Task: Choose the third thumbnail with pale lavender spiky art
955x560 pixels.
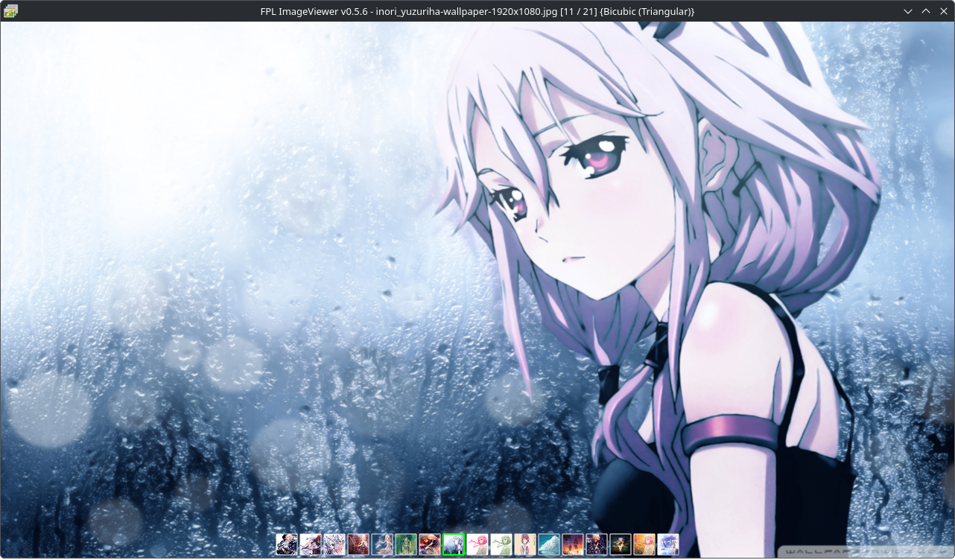Action: [x=334, y=544]
